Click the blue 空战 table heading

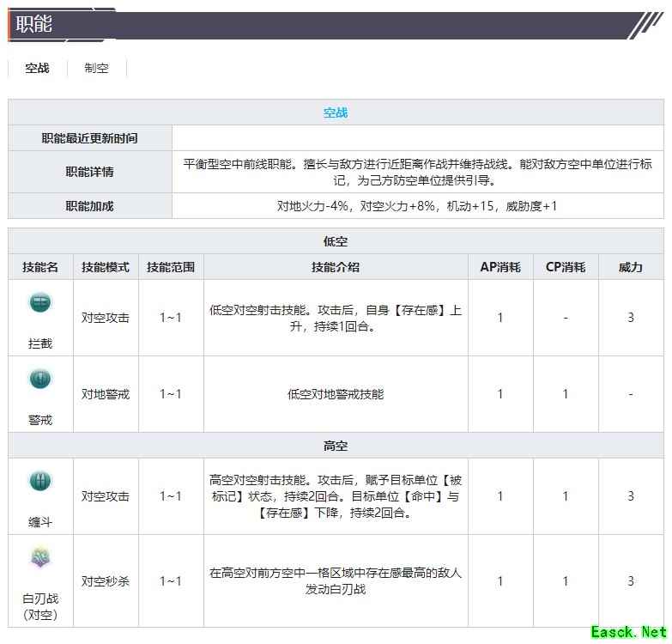(x=336, y=112)
